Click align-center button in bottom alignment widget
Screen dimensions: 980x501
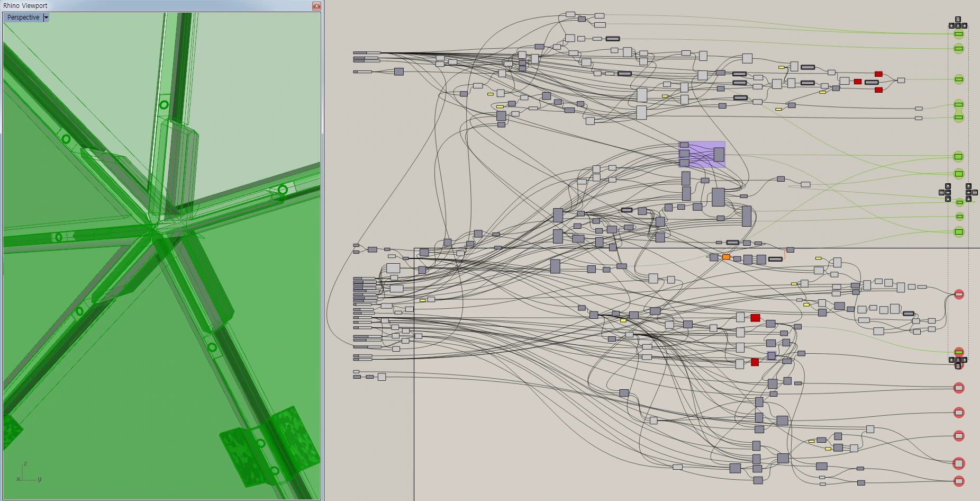pos(958,360)
